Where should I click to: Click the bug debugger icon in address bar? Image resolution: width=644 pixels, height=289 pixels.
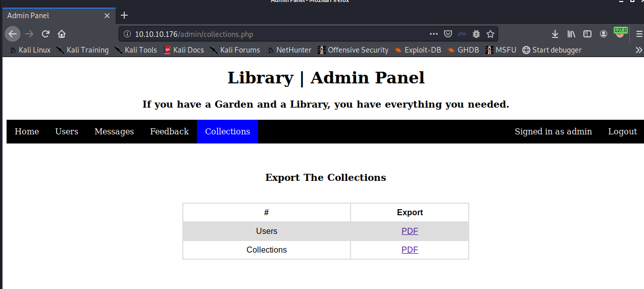pos(476,34)
